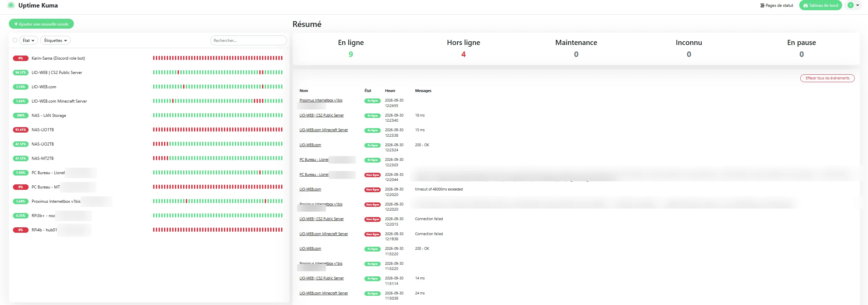This screenshot has width=868, height=305.
Task: Open the État filter dropdown
Action: (x=29, y=41)
